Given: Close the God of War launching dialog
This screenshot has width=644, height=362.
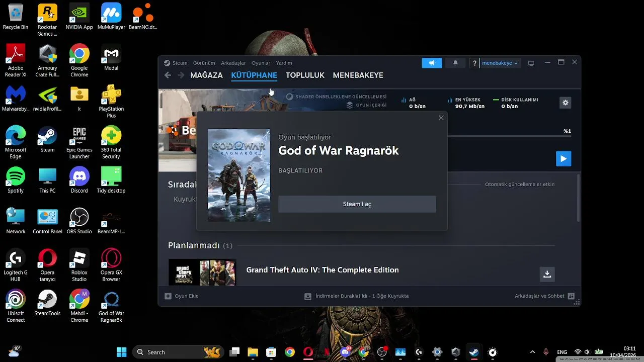Looking at the screenshot, I should [441, 118].
